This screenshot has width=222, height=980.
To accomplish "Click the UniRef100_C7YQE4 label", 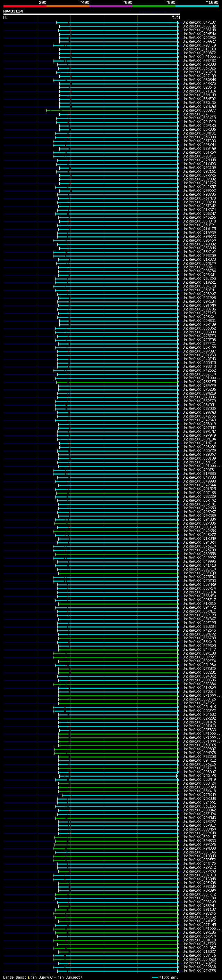I will coord(199,91).
